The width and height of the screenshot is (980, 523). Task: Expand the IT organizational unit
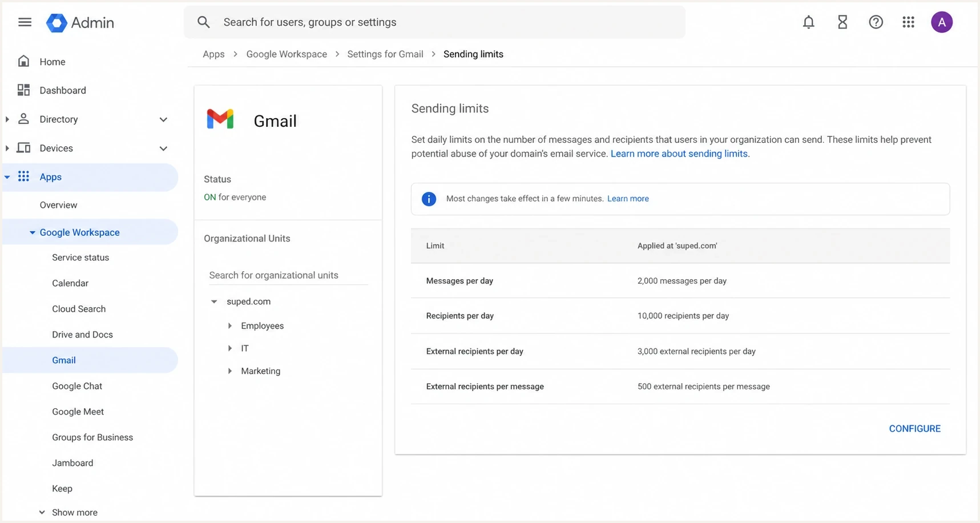coord(230,348)
